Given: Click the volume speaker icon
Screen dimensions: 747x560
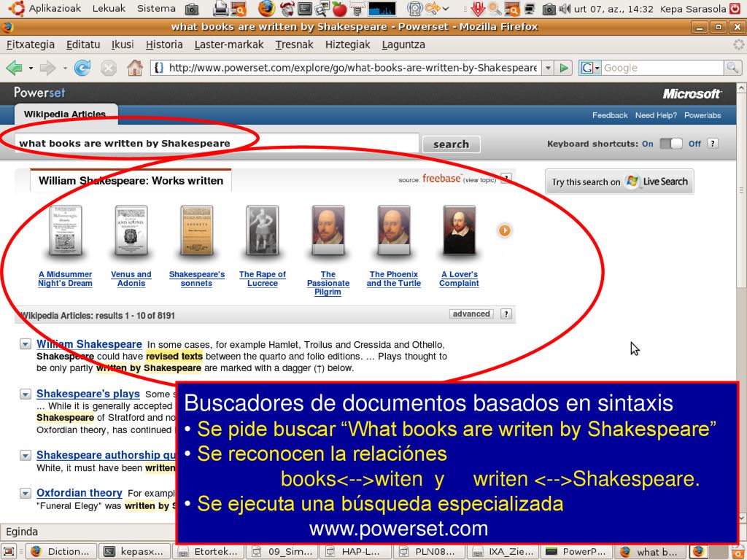Looking at the screenshot, I should [565, 9].
